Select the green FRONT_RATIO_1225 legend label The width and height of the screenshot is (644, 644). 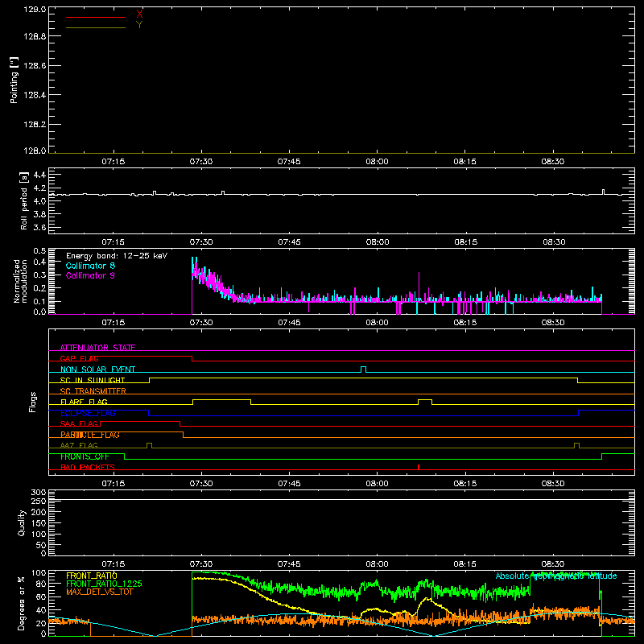105,584
